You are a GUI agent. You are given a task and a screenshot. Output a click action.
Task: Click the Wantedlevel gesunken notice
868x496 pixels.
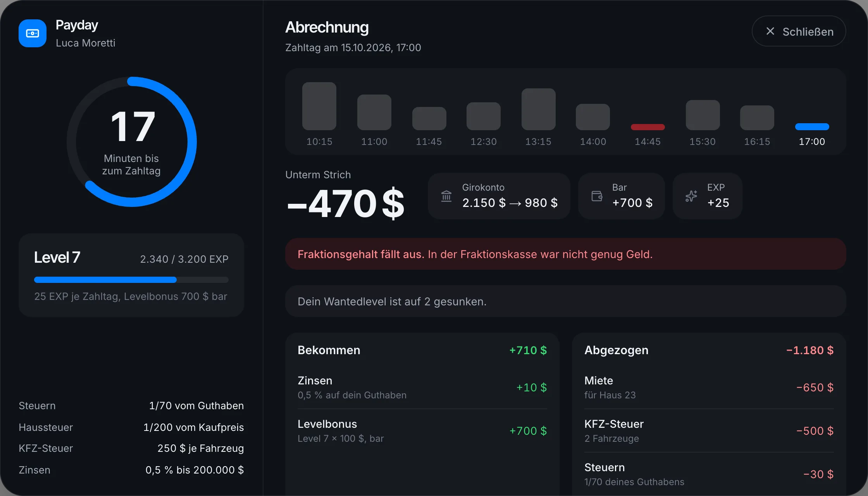pos(566,301)
